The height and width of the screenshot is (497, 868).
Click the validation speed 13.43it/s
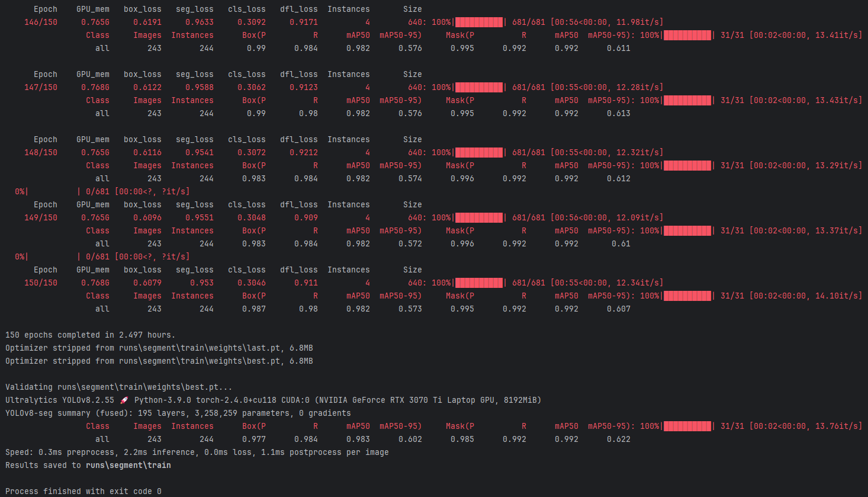[x=836, y=100]
